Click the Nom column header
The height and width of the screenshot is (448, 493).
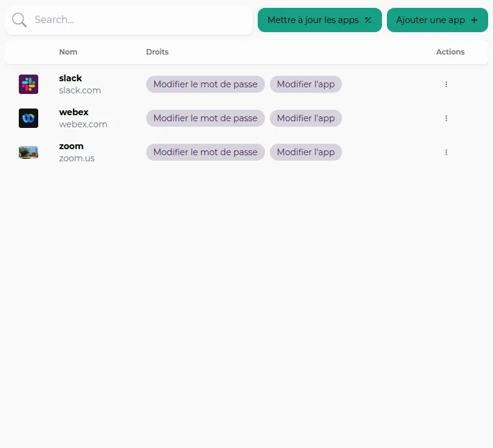tap(68, 52)
